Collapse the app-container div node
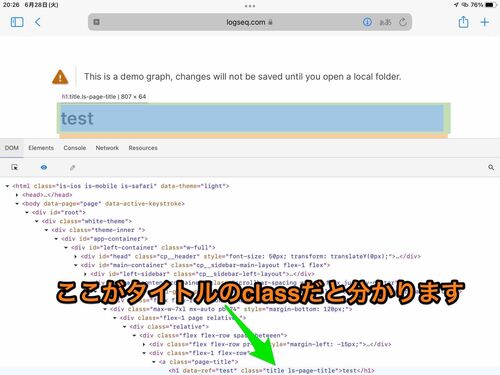500x375 pixels. (56, 239)
